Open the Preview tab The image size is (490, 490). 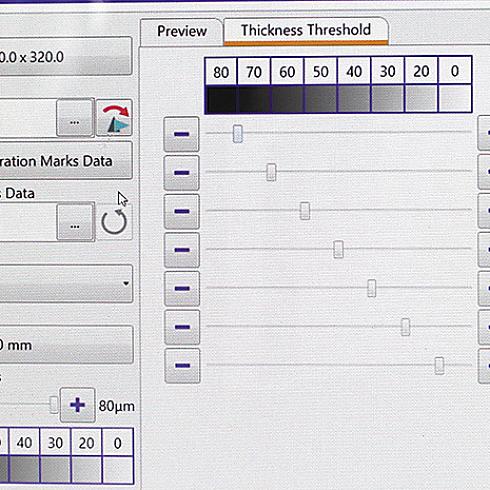[x=182, y=31]
